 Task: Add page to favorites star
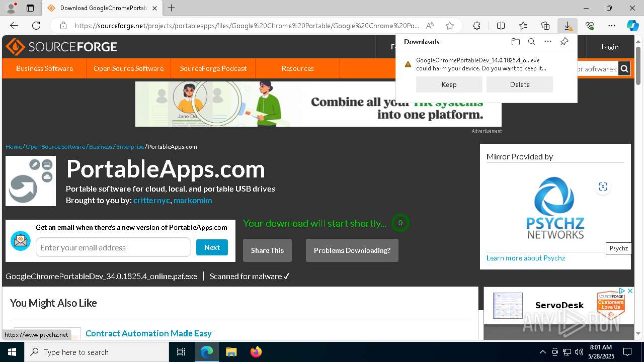pyautogui.click(x=450, y=26)
